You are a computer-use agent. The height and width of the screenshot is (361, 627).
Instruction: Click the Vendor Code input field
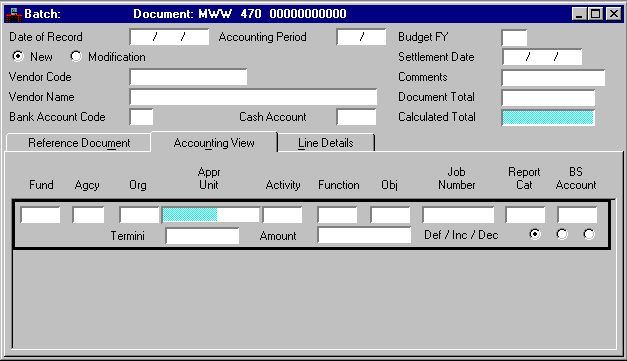[x=188, y=77]
